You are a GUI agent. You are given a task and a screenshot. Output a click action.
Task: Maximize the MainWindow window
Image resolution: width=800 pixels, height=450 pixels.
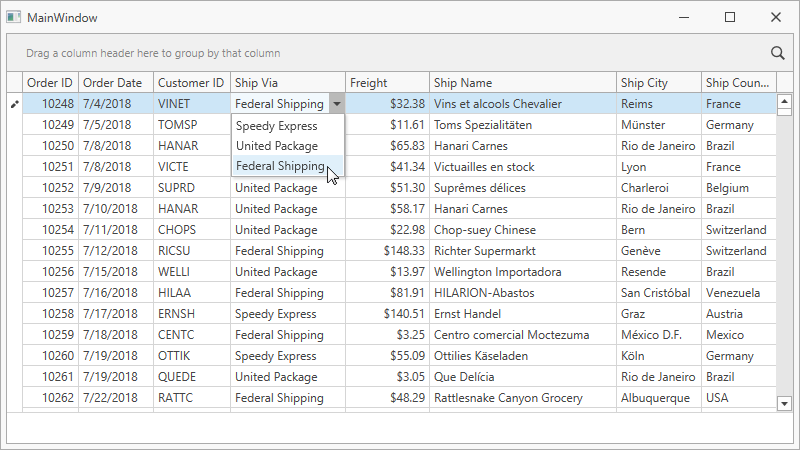[730, 17]
